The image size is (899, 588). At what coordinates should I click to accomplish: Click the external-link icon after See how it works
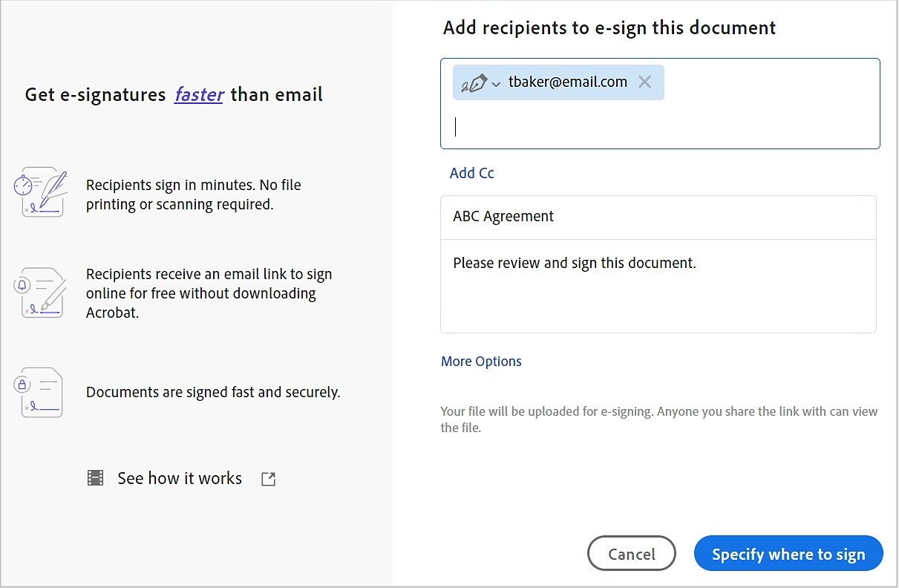(267, 478)
